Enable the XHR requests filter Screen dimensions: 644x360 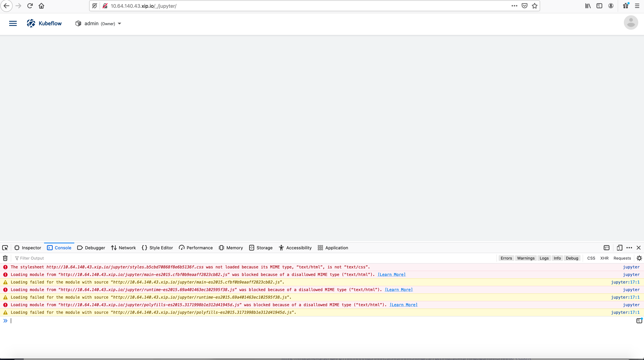604,258
